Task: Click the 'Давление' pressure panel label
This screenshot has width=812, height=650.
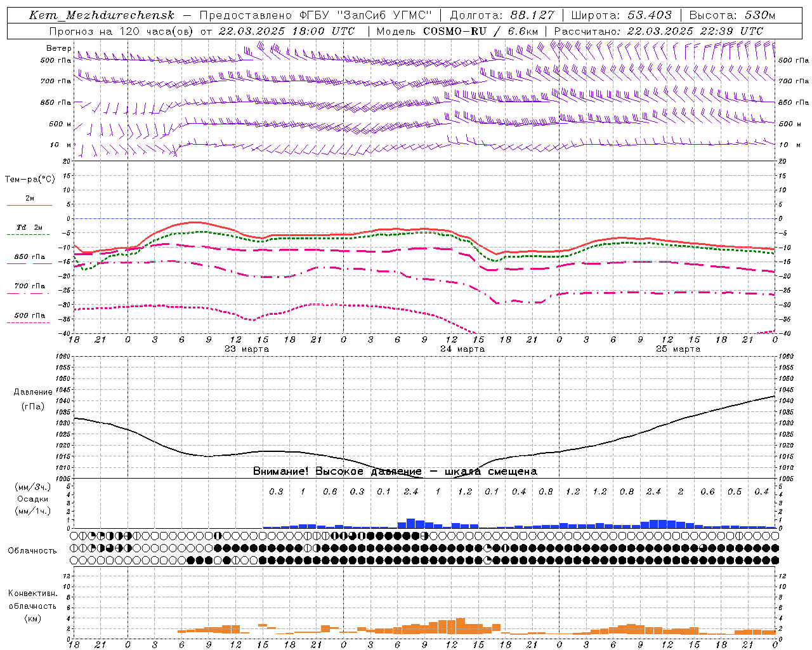Action: pyautogui.click(x=33, y=392)
